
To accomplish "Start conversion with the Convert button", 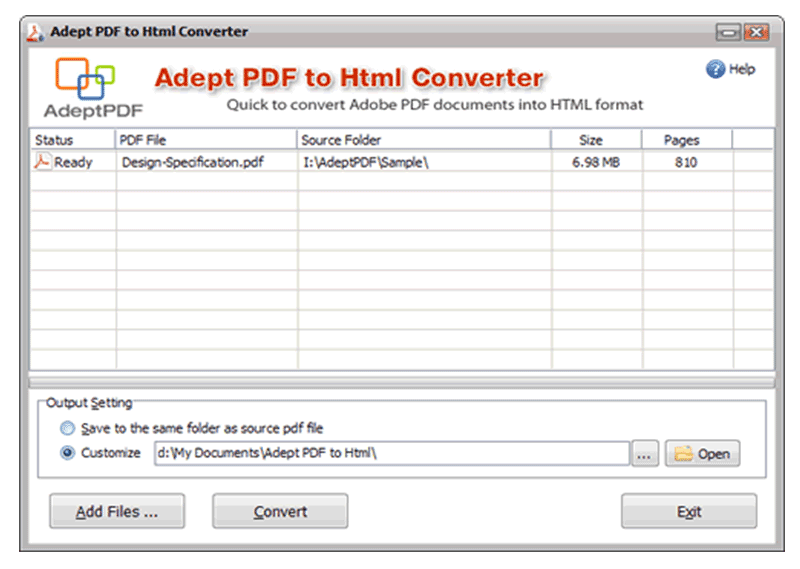I will tap(280, 511).
